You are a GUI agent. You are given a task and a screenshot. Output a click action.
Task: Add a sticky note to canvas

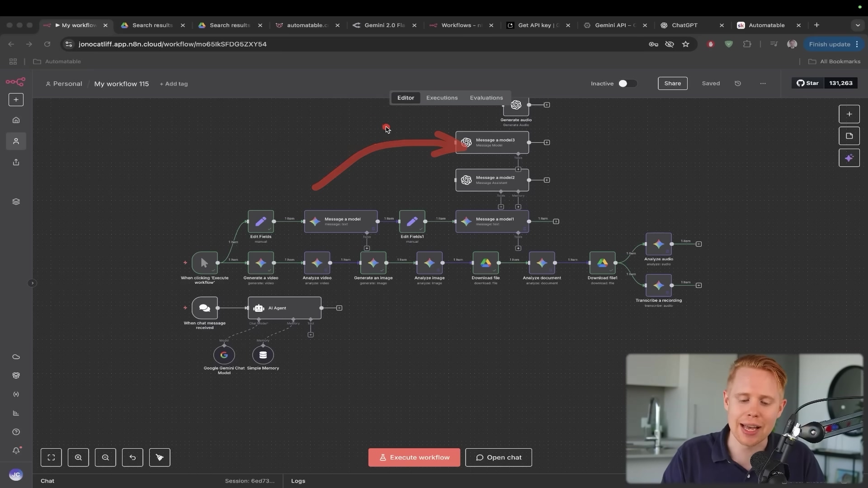[849, 136]
